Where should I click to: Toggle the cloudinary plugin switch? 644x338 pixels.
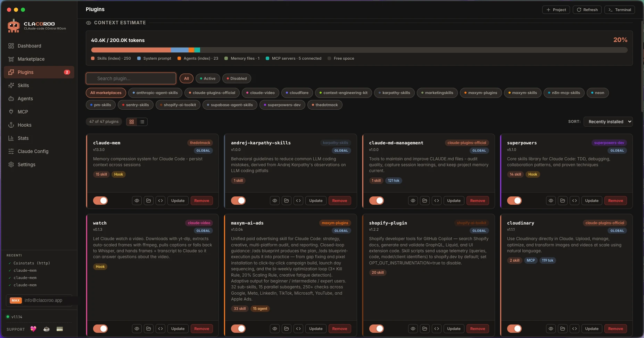coord(514,329)
